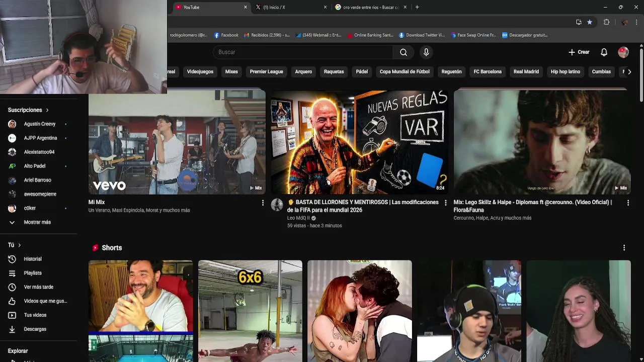
Task: Filter by Videojuegos chip
Action: (200, 72)
